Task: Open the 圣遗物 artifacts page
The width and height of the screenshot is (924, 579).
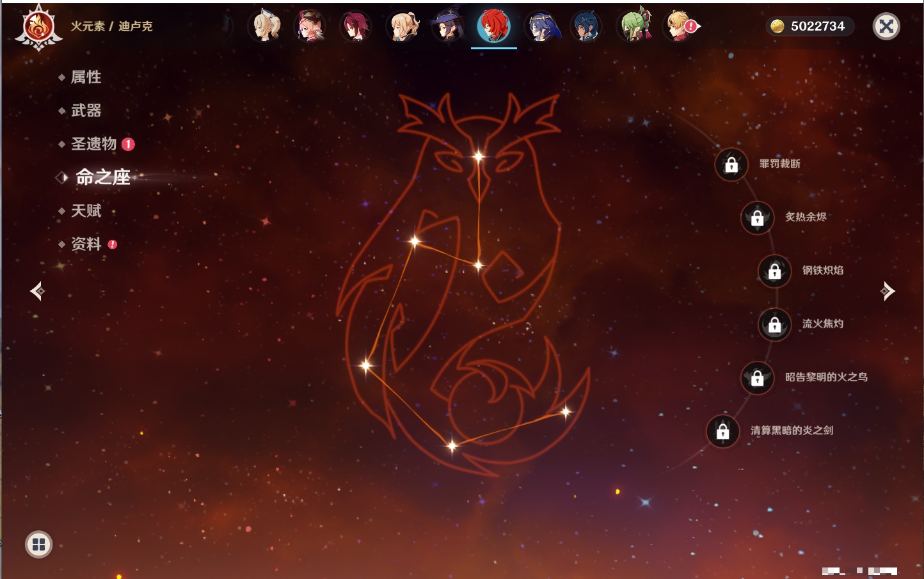Action: click(94, 144)
